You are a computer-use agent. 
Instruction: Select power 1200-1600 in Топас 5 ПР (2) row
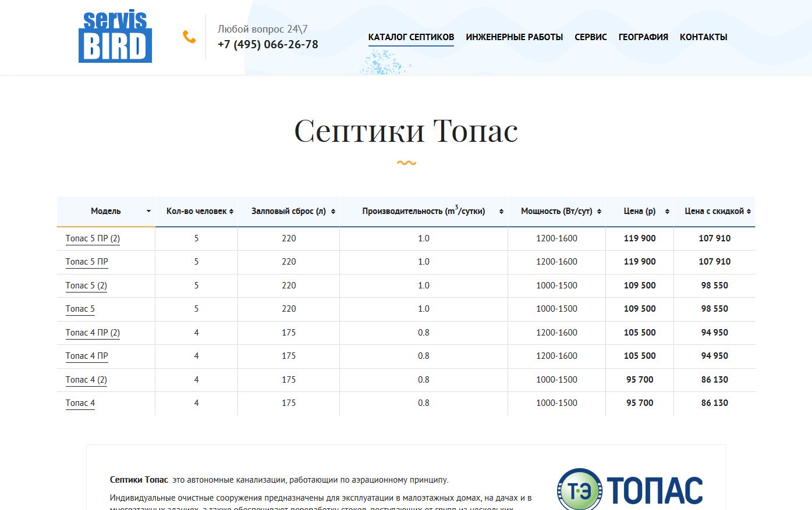pyautogui.click(x=556, y=238)
